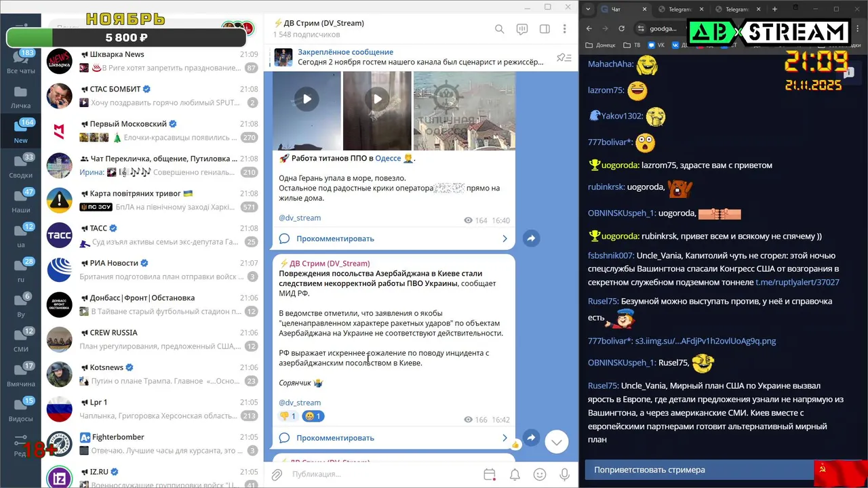The image size is (868, 488).
Task: Comment on the Azerbaijan embassy post
Action: 393,438
